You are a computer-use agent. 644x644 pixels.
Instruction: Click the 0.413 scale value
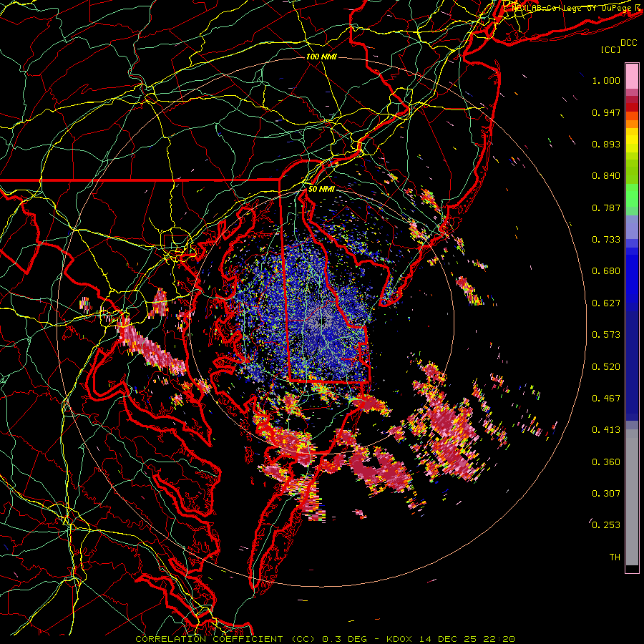pyautogui.click(x=606, y=430)
